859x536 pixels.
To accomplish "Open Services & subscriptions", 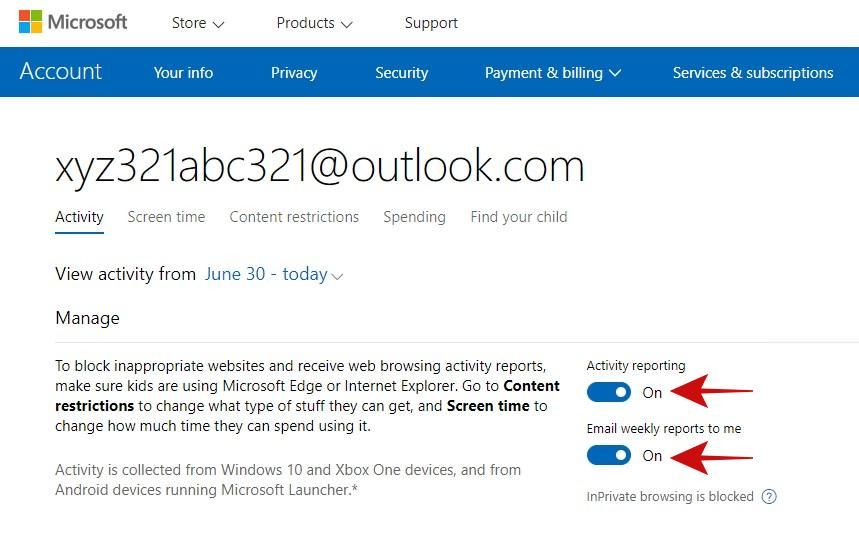I will click(752, 73).
